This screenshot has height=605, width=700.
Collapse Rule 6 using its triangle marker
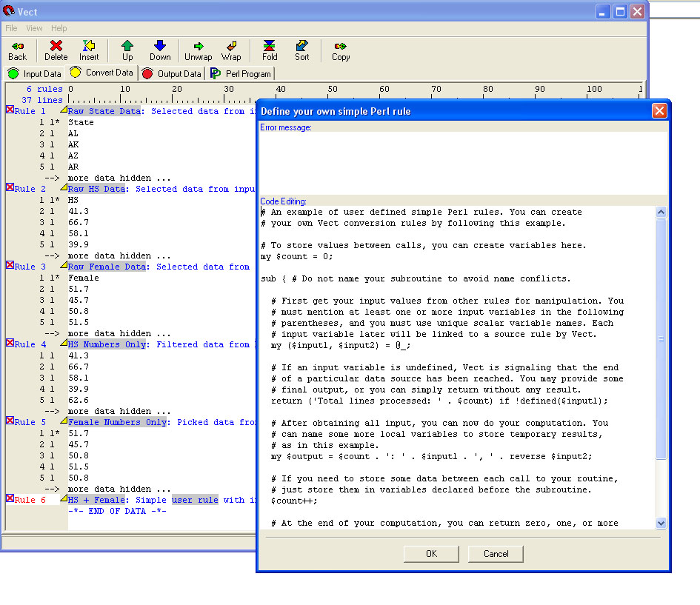pos(64,498)
